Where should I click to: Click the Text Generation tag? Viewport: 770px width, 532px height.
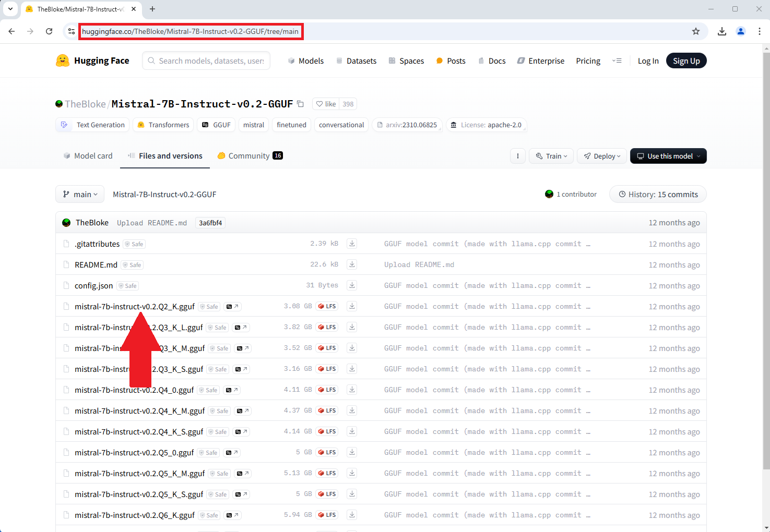coord(92,125)
